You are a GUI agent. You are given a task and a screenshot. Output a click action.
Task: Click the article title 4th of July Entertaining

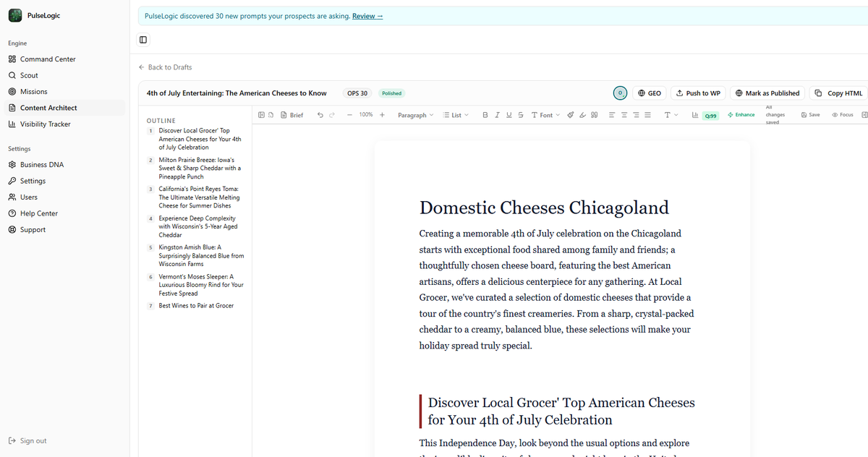(x=237, y=93)
